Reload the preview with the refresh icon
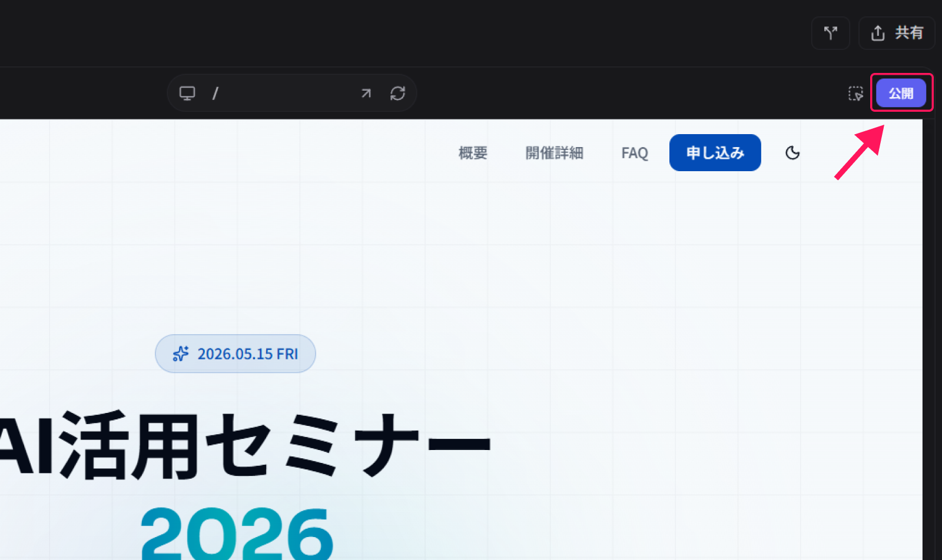The image size is (942, 560). (x=398, y=93)
